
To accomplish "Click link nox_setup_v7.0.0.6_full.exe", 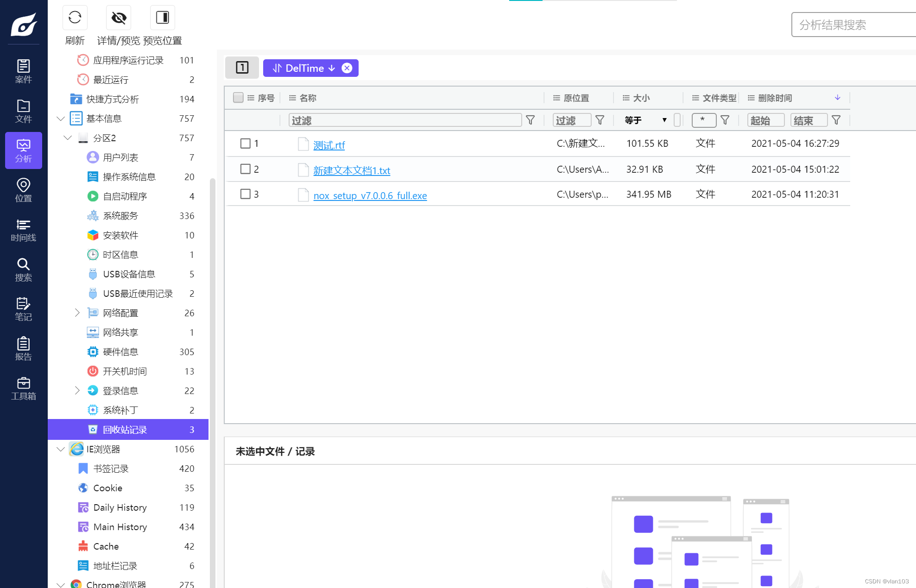I will (x=370, y=194).
